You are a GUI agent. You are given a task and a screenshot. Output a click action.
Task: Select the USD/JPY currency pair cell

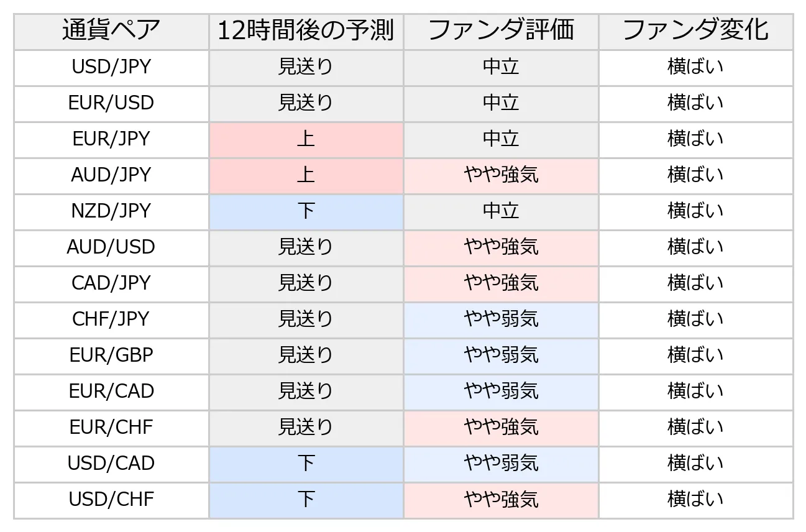111,68
